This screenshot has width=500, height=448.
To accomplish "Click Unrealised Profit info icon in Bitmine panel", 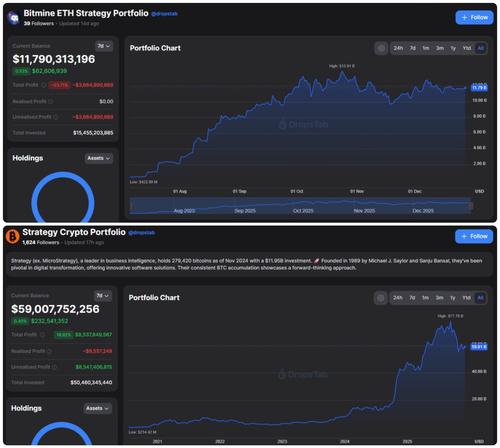I will (x=56, y=117).
